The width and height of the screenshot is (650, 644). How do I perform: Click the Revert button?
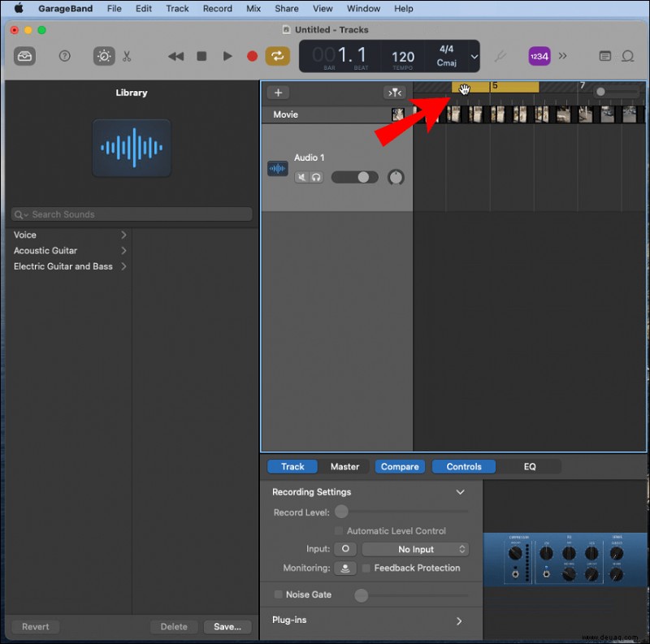[x=35, y=627]
